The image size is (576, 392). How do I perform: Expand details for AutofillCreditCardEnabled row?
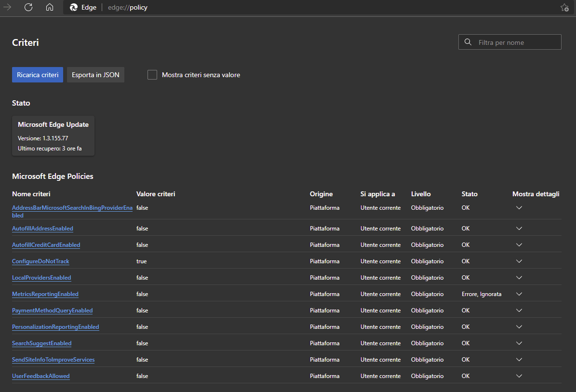[519, 244]
